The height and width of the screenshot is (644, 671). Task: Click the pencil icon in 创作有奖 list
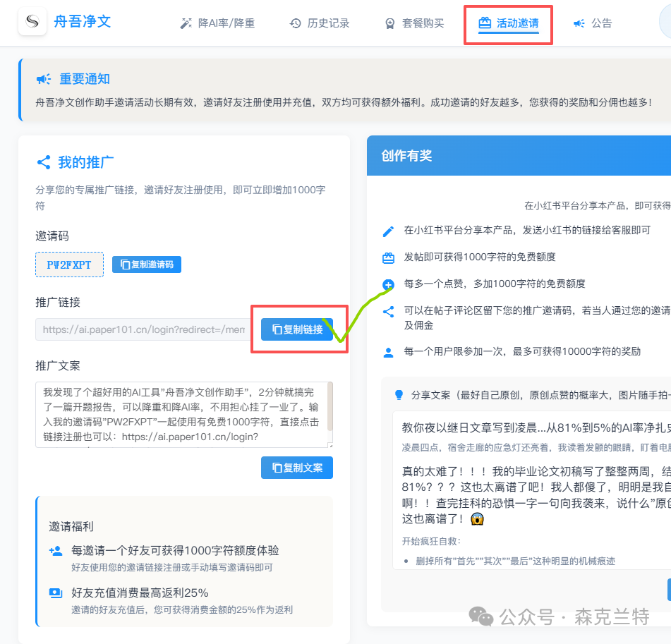[x=388, y=231]
